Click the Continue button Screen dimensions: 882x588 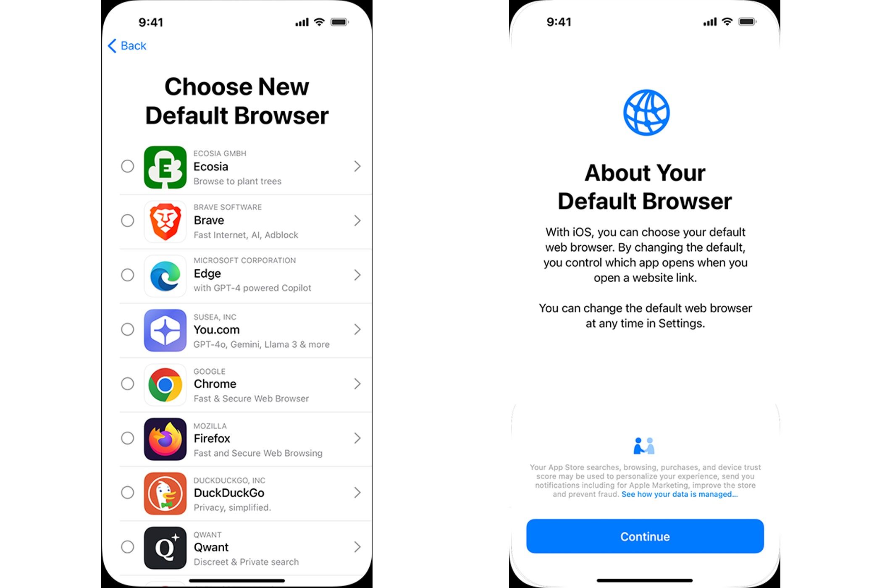pos(645,536)
